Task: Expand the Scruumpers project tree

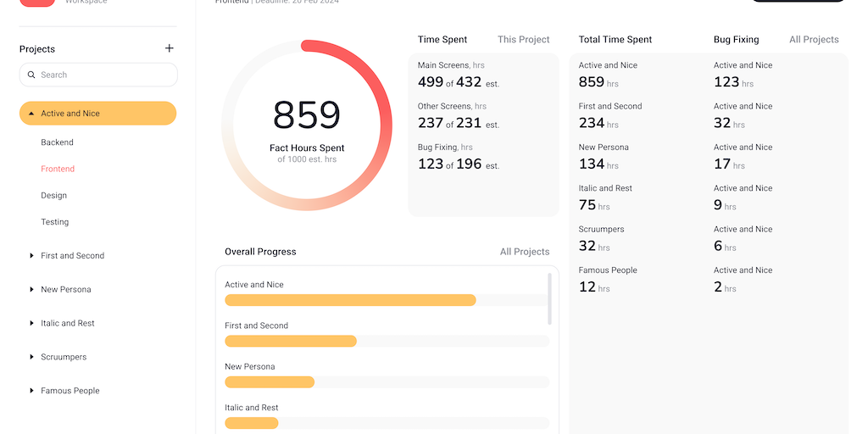Action: (31, 357)
